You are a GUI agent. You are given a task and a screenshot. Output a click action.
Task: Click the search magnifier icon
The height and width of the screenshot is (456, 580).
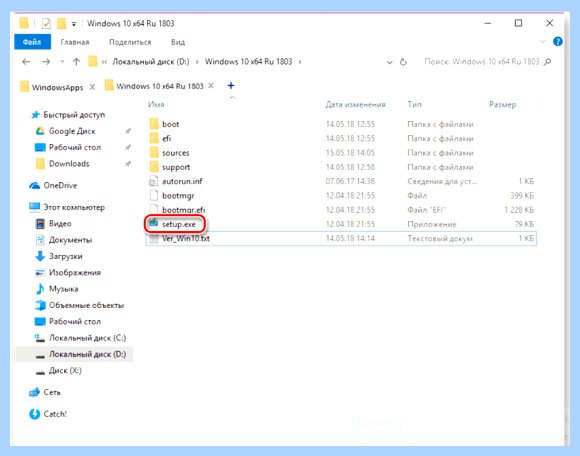[548, 62]
